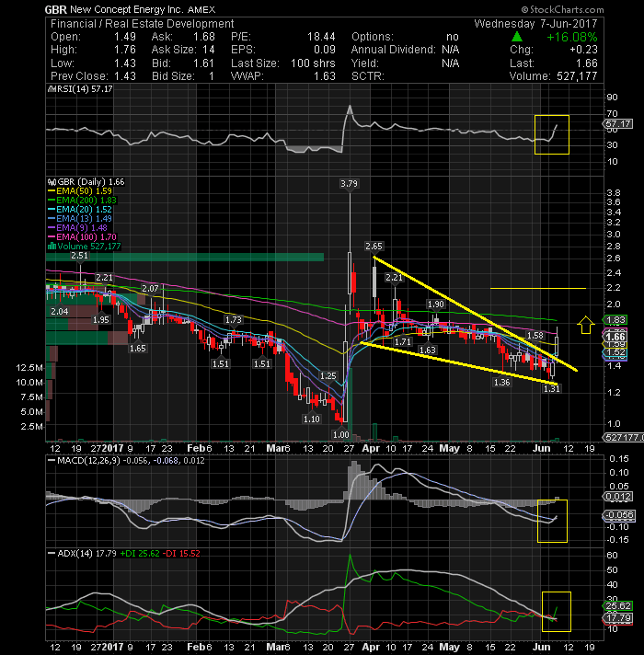The width and height of the screenshot is (644, 655).
Task: Click the green up-triangle change indicator
Action: (x=517, y=37)
